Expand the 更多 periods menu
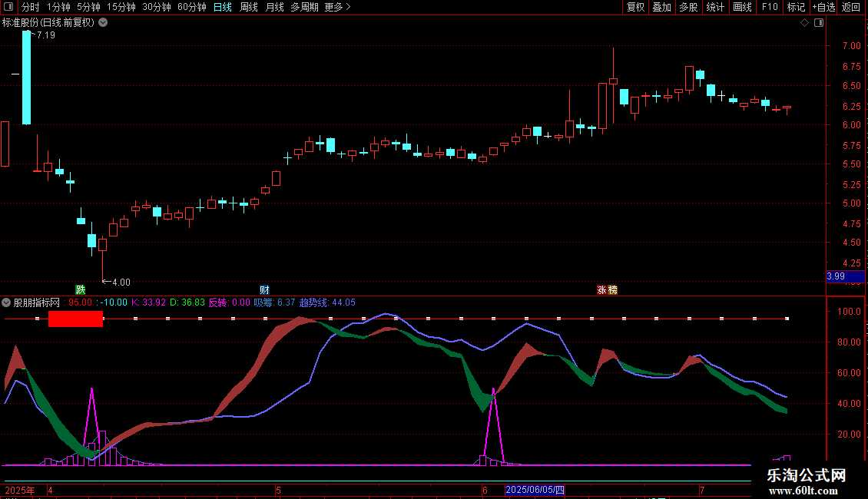 (x=337, y=7)
